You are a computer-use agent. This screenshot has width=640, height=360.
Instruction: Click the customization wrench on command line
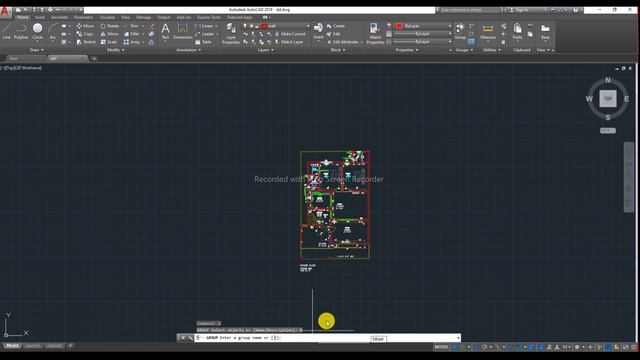click(190, 338)
